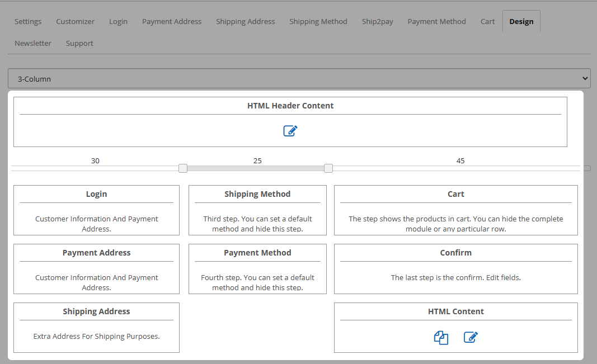
Task: Open the Payment Method tab
Action: 436,22
